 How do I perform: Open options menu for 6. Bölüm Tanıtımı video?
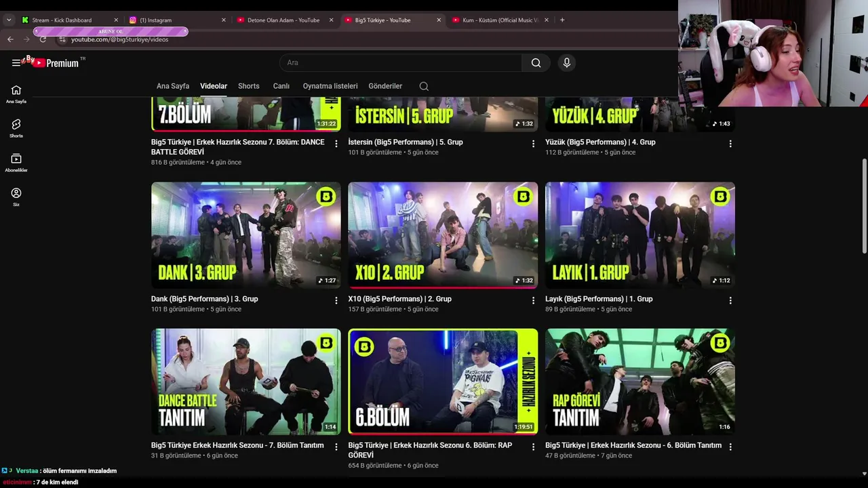[730, 447]
